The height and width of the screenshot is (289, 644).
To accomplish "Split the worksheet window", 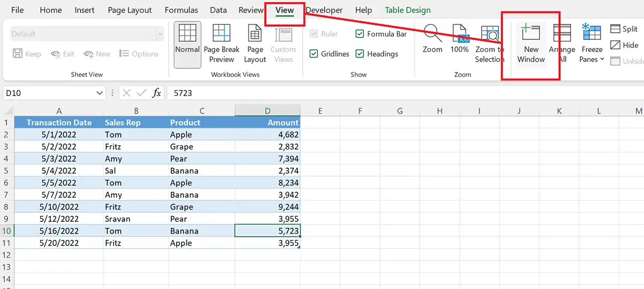I will [x=624, y=29].
